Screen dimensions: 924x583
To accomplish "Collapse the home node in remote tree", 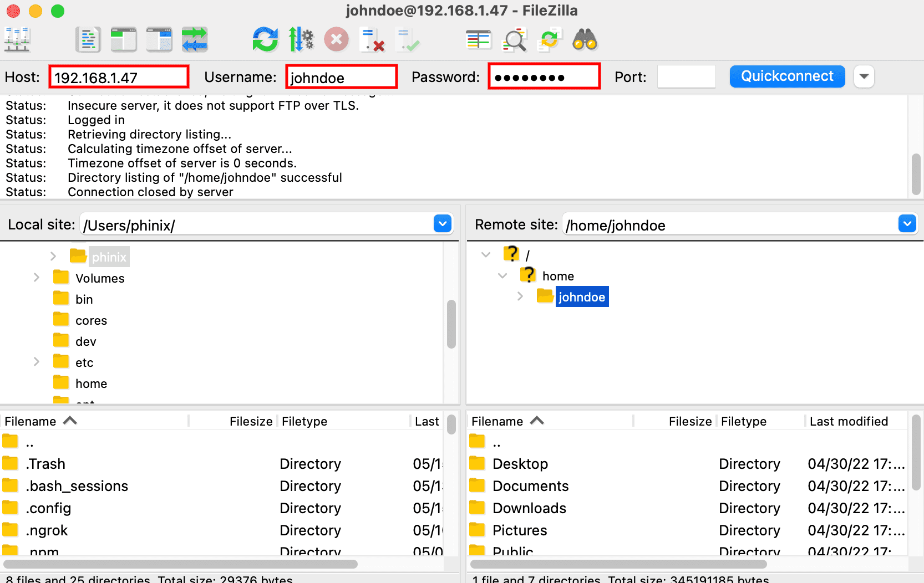I will [x=502, y=275].
